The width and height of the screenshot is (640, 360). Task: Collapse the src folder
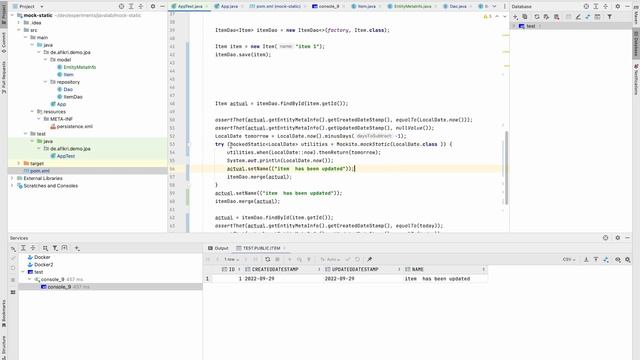pos(19,30)
